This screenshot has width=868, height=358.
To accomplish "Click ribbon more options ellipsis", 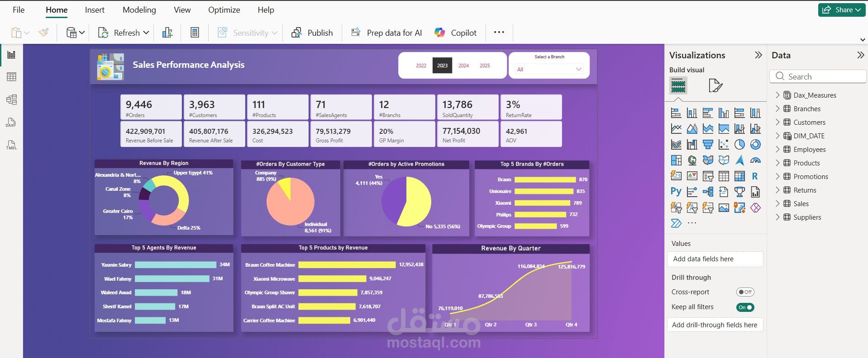I will (499, 32).
